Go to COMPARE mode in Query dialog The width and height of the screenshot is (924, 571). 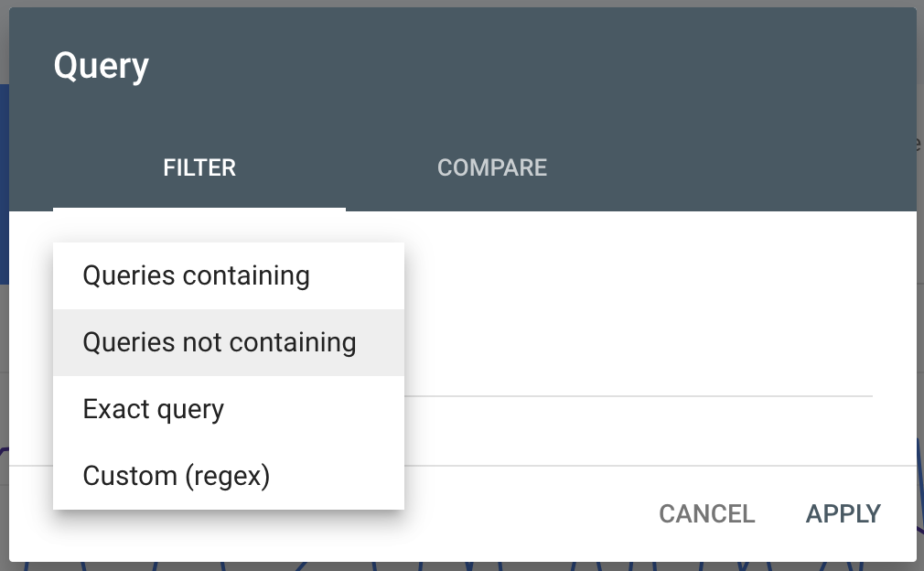492,168
